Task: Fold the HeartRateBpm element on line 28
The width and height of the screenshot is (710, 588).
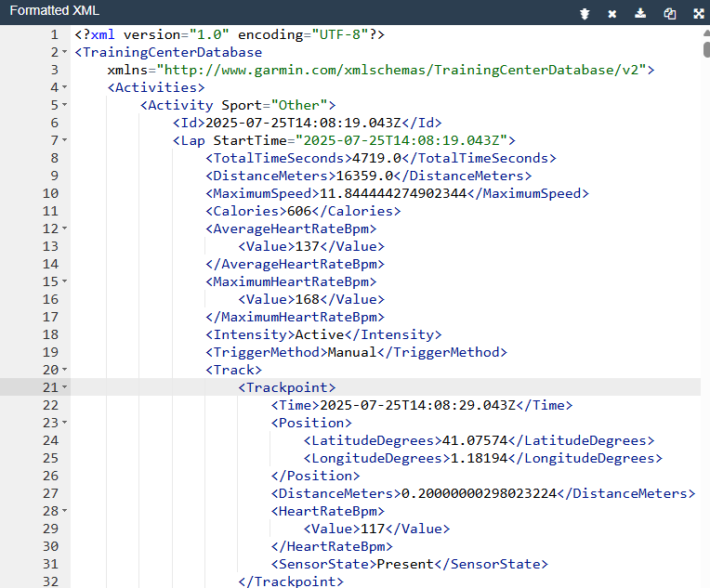Action: 65,511
